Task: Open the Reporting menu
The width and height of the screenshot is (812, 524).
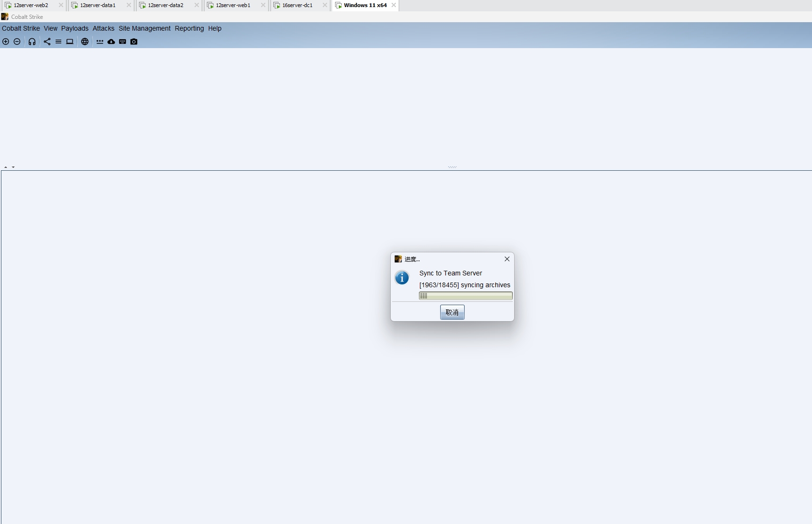Action: [189, 28]
